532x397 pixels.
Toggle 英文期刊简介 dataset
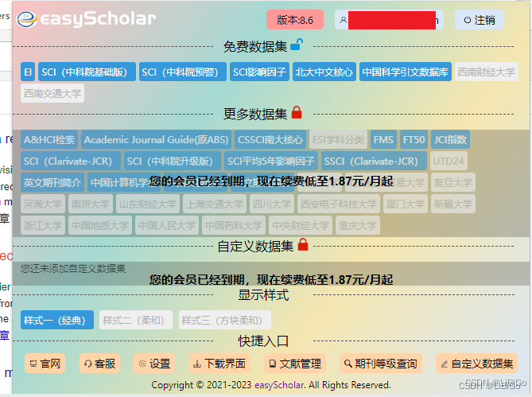tap(52, 182)
